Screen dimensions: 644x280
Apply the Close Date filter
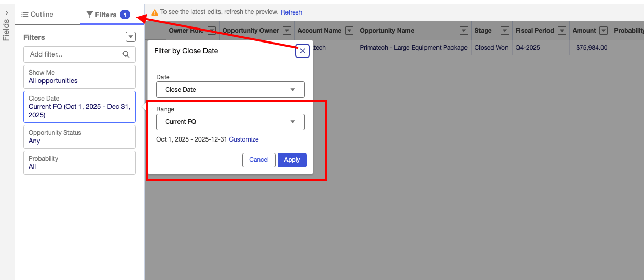point(292,160)
